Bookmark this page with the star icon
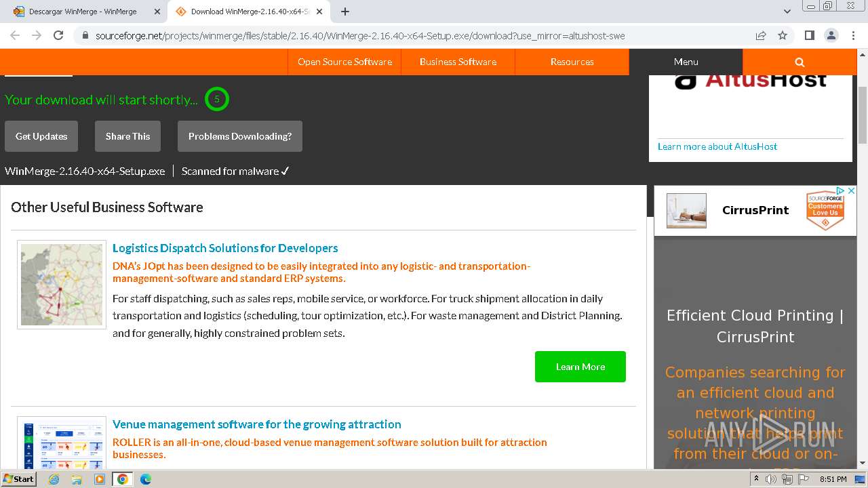This screenshot has width=868, height=488. click(783, 35)
